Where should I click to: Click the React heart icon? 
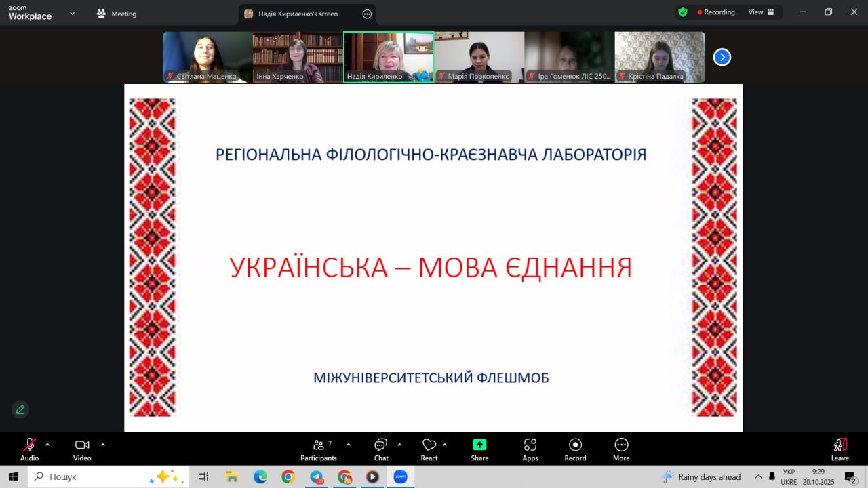(x=429, y=449)
